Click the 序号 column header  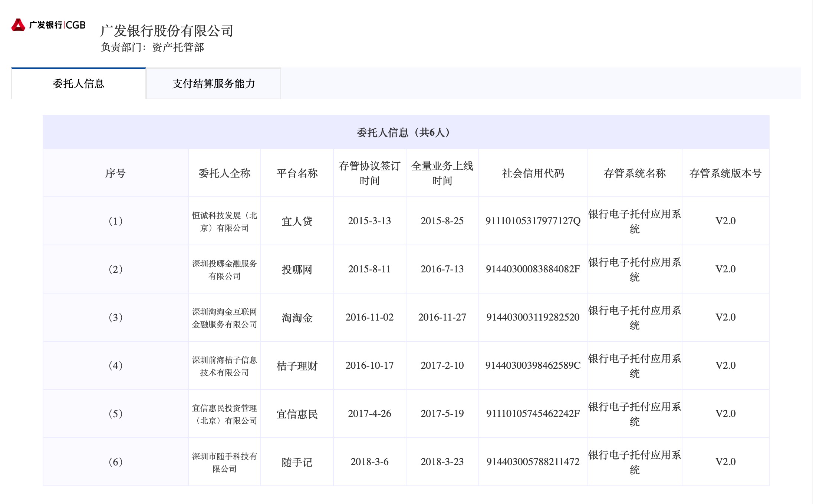pyautogui.click(x=115, y=173)
